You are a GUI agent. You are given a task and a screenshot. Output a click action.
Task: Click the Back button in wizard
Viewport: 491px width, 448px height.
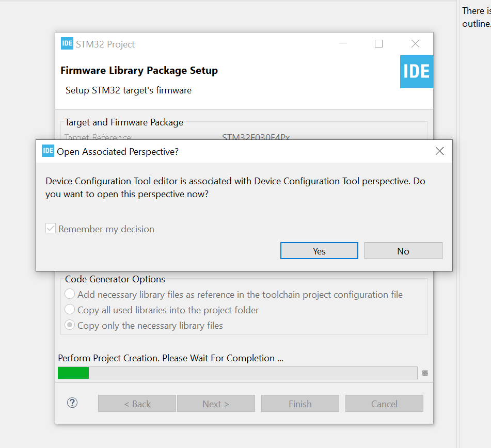137,404
